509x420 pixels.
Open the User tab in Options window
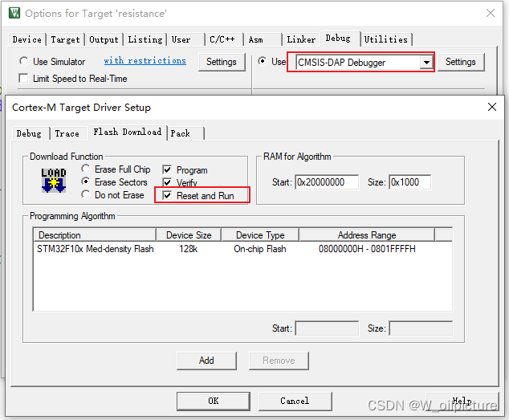click(186, 39)
